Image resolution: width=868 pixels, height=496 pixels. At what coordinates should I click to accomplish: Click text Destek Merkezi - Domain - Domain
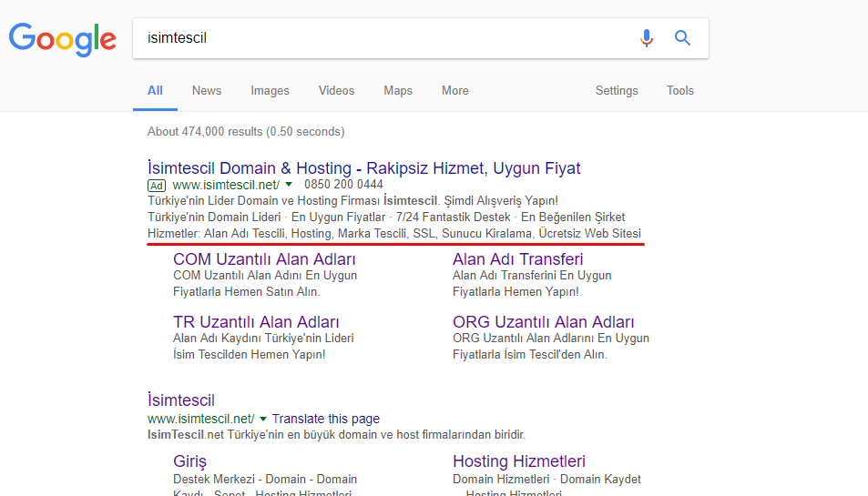point(265,480)
